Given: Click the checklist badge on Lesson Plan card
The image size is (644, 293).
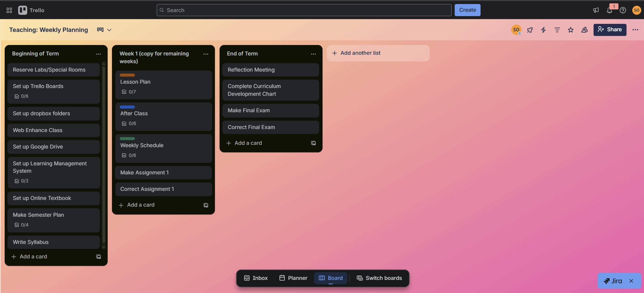Looking at the screenshot, I should coord(129,92).
